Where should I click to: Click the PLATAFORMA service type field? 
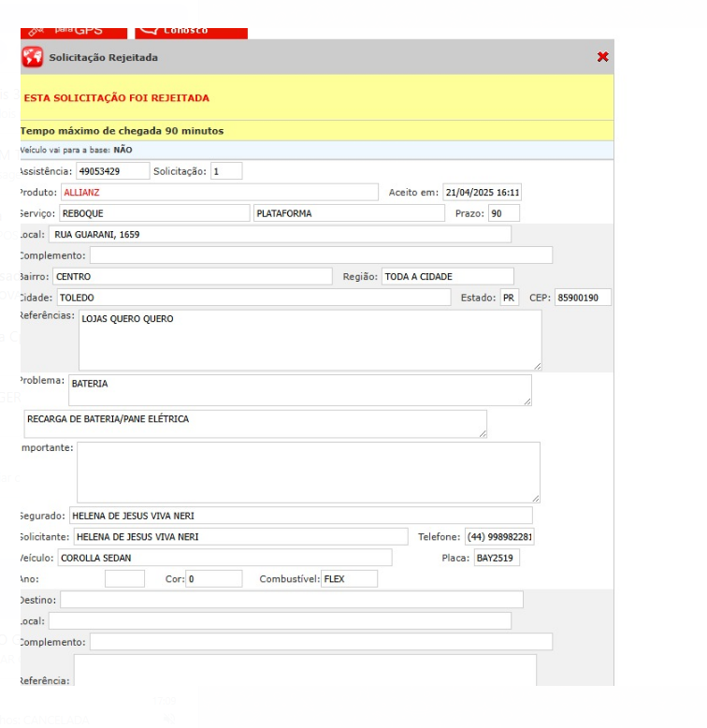point(349,213)
